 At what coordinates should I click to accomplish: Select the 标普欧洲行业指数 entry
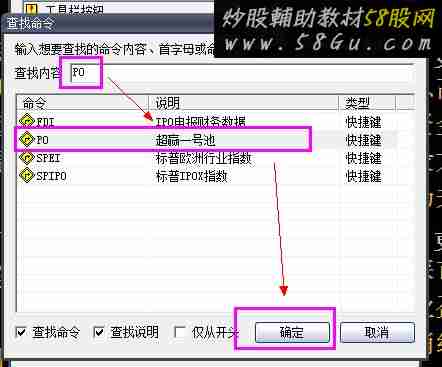(204, 158)
